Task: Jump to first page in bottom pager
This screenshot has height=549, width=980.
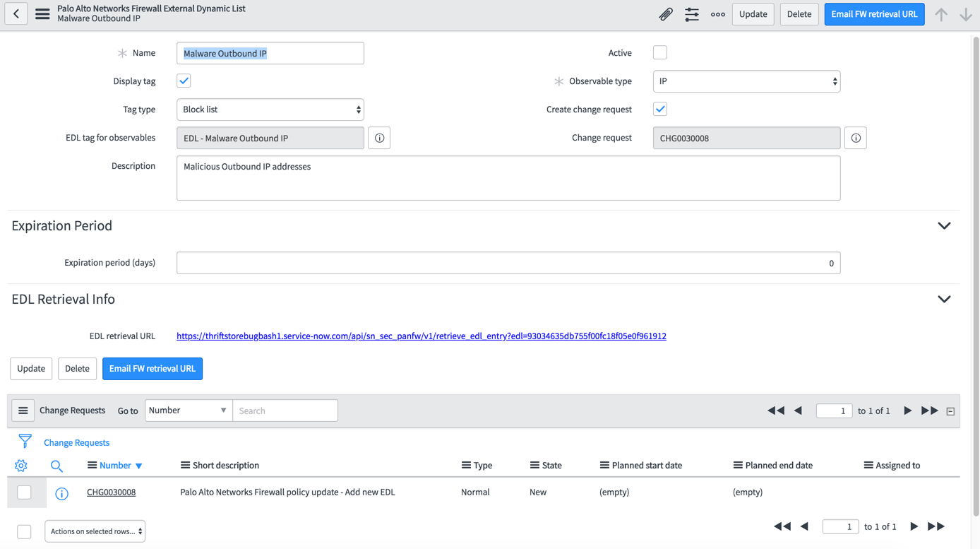Action: [x=782, y=526]
